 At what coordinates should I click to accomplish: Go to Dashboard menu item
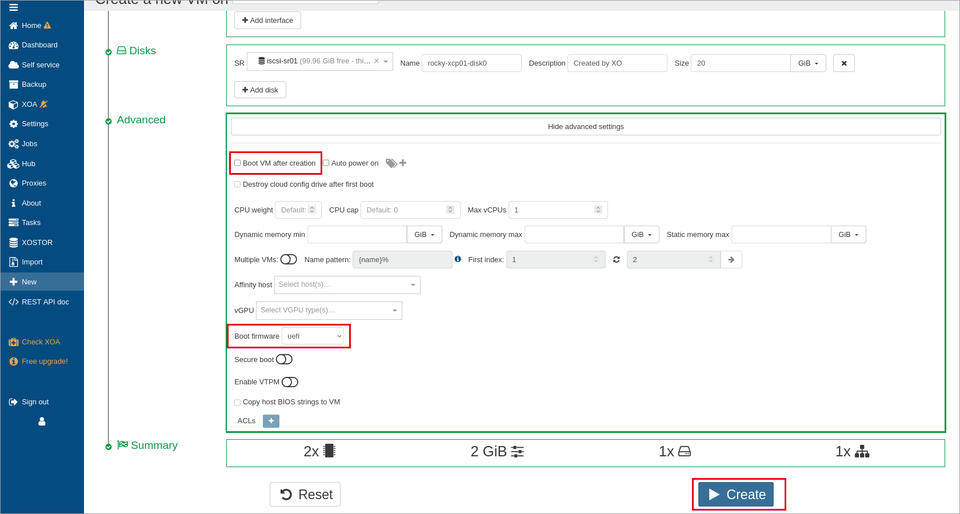coord(40,45)
